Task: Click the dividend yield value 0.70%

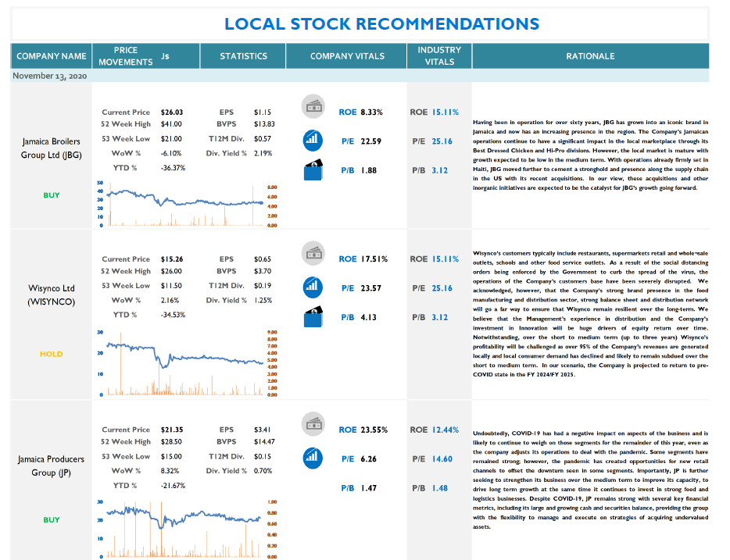Action: coord(263,471)
